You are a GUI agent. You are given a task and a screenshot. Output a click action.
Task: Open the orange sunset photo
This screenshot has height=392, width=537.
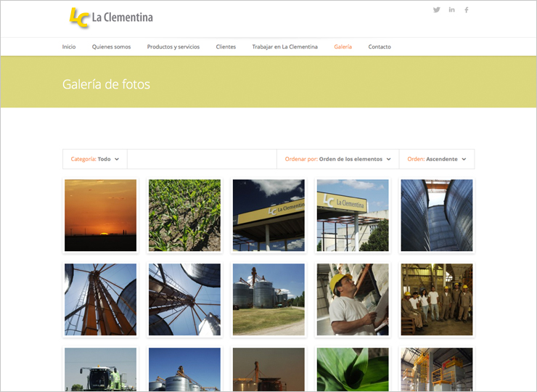(x=100, y=215)
